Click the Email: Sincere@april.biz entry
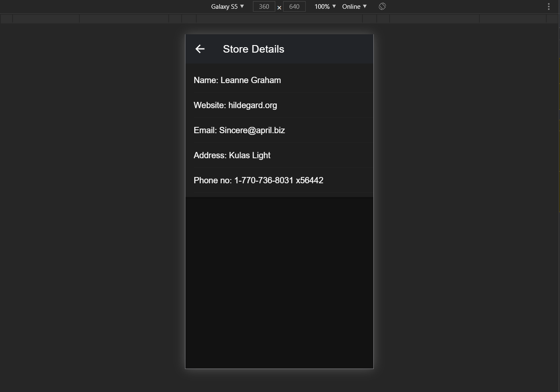 point(239,130)
